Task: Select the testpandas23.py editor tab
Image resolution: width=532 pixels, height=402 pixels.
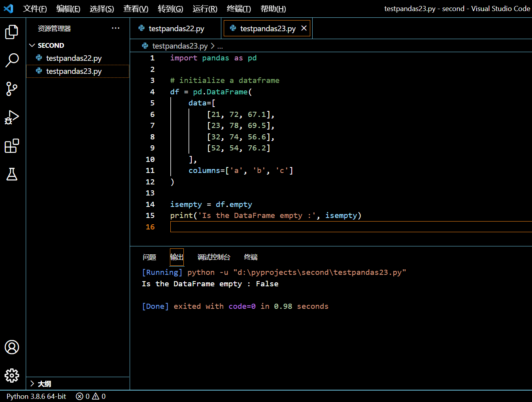Action: click(x=268, y=28)
